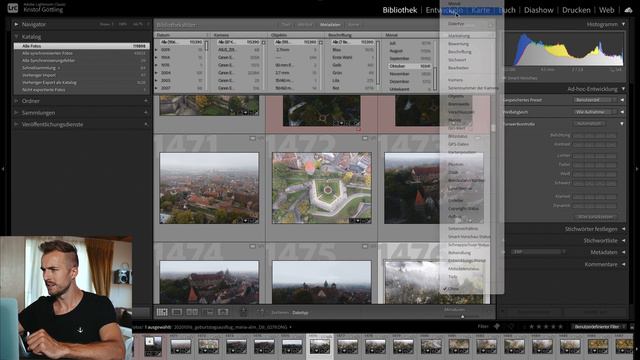640x360 pixels.
Task: Click Automatisch tone control button
Action: click(x=589, y=124)
